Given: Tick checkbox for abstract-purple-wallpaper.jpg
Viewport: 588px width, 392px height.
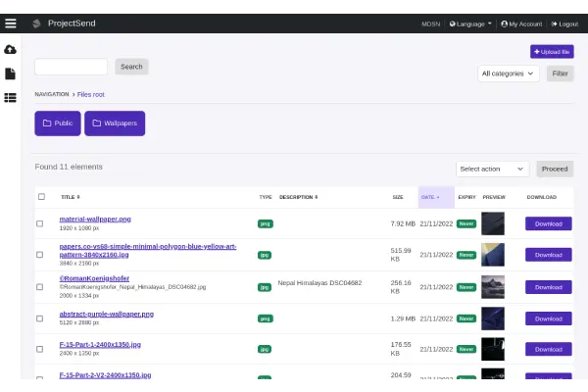Looking at the screenshot, I should (x=40, y=318).
